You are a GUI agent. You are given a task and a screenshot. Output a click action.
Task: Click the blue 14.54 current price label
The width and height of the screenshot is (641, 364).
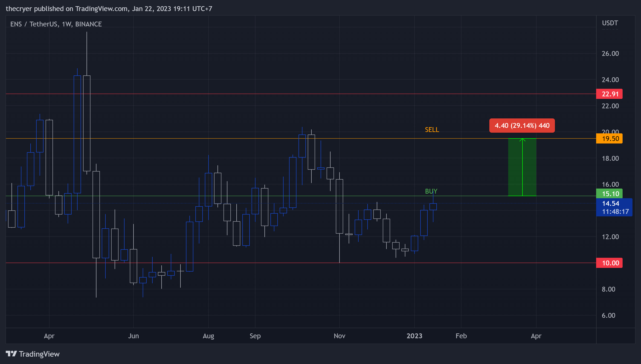click(x=610, y=203)
